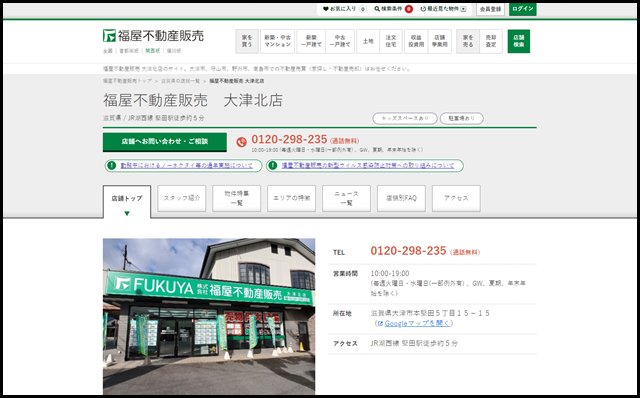Screen dimensions: 640x398
Task: Open the Googleマップを開く link
Action: click(417, 323)
